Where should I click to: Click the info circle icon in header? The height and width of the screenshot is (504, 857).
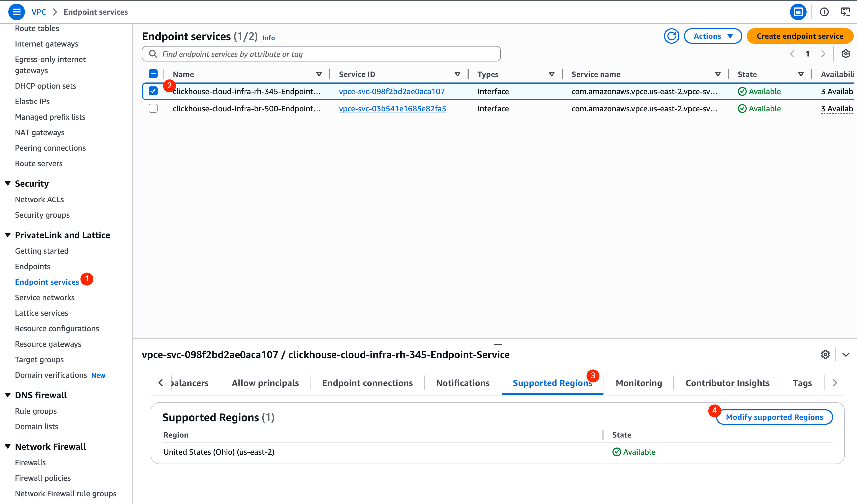pyautogui.click(x=824, y=12)
